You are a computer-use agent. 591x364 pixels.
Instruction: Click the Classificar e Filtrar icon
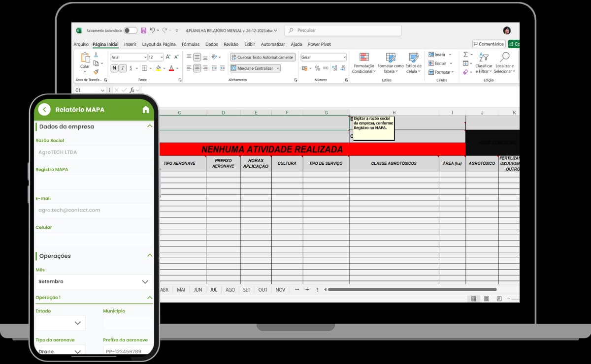(484, 58)
